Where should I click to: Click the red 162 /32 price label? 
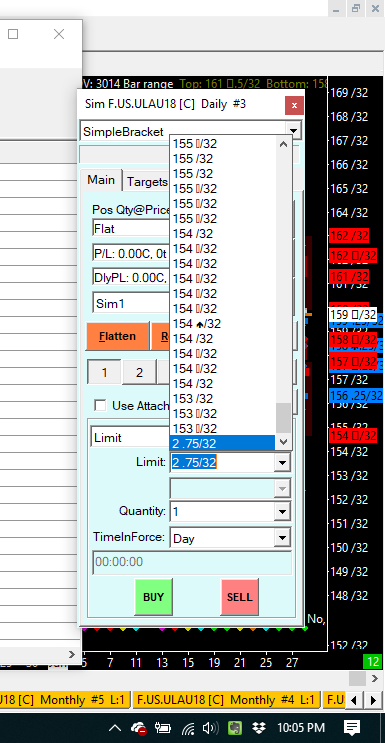point(348,236)
